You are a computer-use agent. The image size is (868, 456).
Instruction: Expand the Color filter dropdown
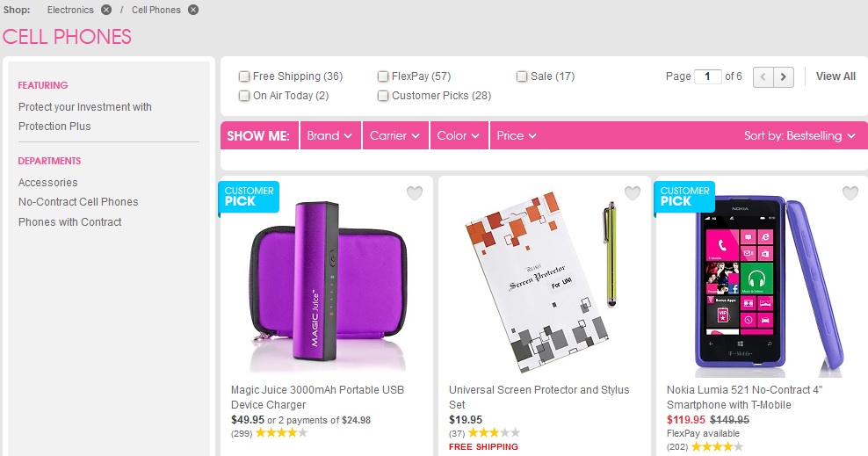[459, 135]
